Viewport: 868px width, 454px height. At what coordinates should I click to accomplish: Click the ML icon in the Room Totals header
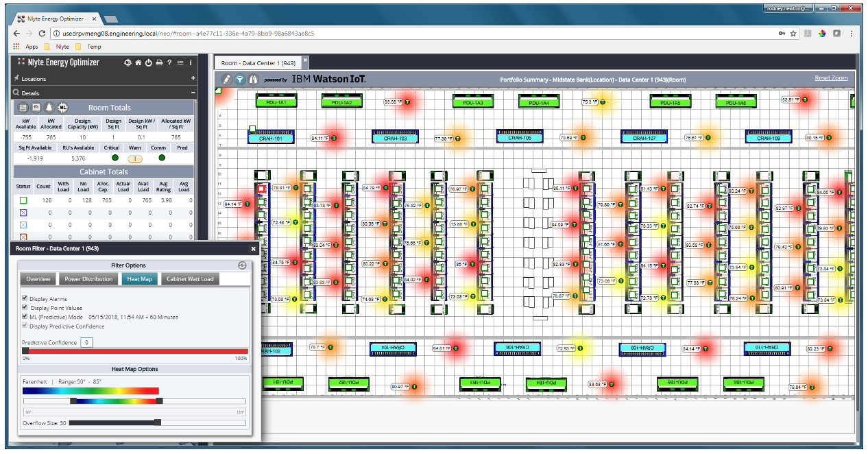tap(62, 108)
